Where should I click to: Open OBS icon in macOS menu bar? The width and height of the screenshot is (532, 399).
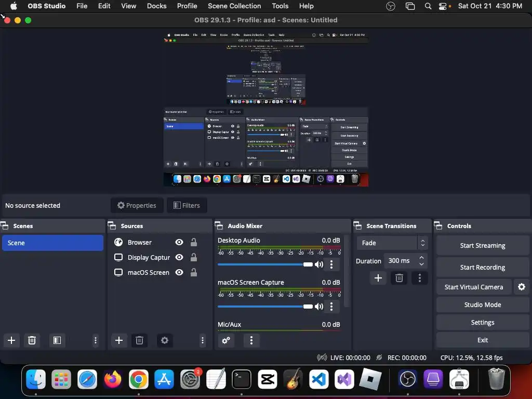pos(391,6)
